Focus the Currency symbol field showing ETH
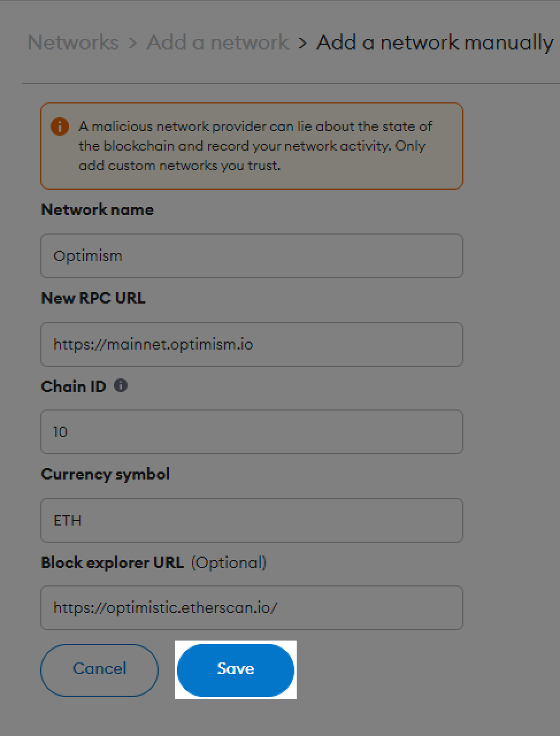 pos(251,520)
